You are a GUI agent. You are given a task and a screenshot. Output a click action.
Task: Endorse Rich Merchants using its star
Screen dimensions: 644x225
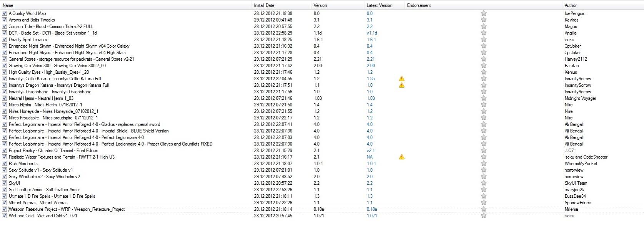484,164
